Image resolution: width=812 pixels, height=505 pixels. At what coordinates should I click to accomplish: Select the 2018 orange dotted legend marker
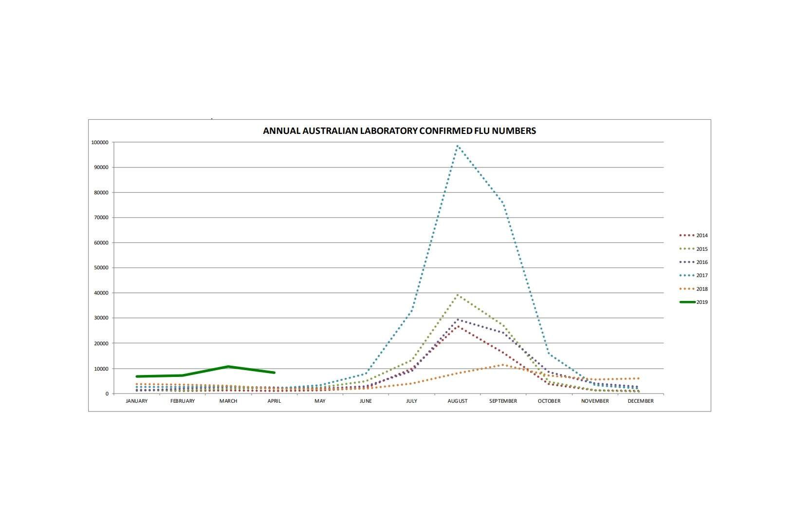pos(686,288)
